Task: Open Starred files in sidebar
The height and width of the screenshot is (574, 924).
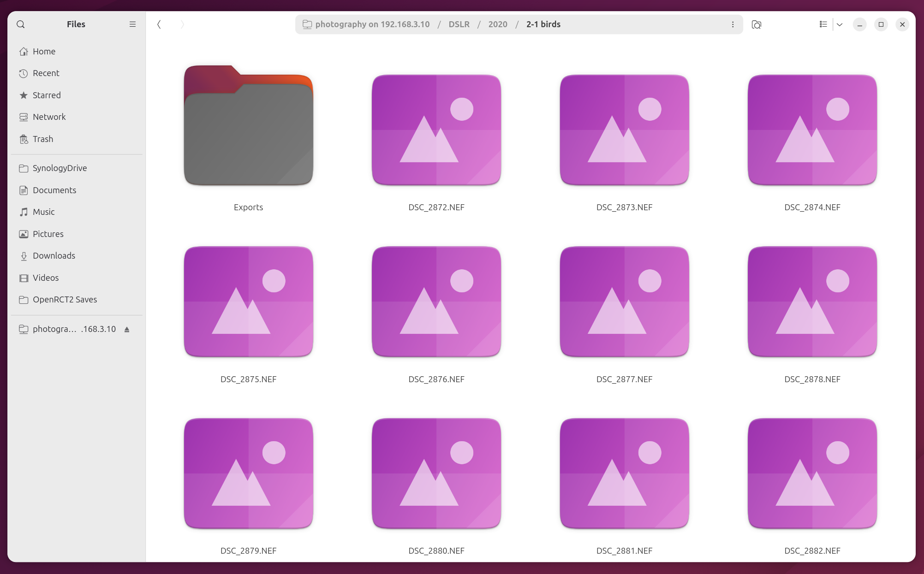Action: (46, 95)
